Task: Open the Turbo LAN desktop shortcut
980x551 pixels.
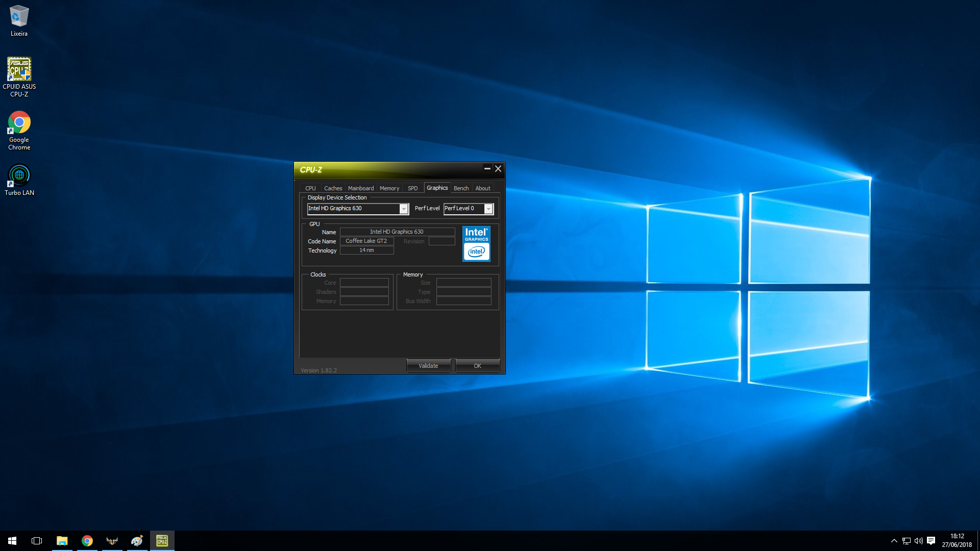Action: [x=19, y=180]
